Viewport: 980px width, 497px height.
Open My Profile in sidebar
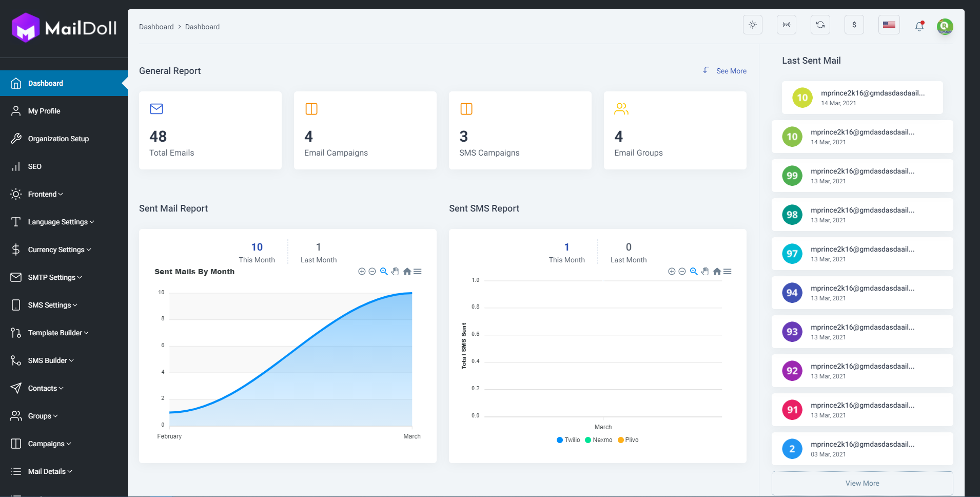click(64, 111)
